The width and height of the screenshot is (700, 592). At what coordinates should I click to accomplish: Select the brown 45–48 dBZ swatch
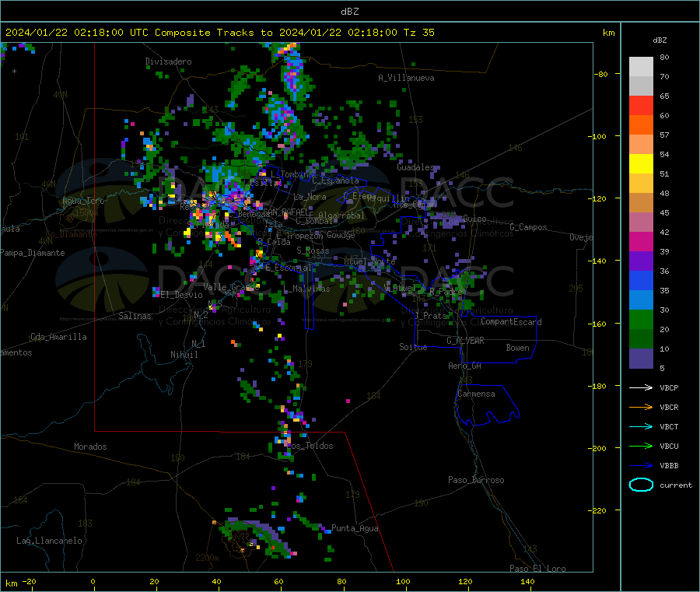coord(641,203)
